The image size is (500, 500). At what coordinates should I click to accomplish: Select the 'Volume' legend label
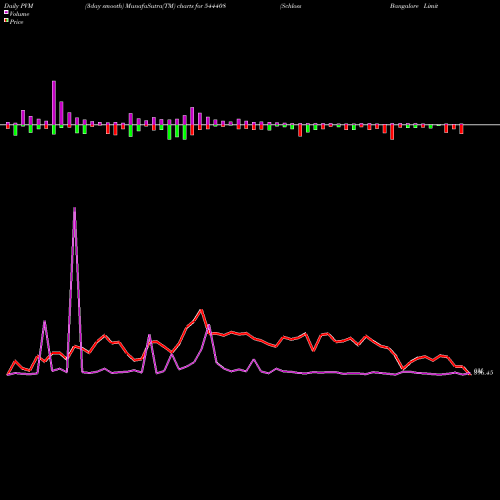(x=19, y=14)
